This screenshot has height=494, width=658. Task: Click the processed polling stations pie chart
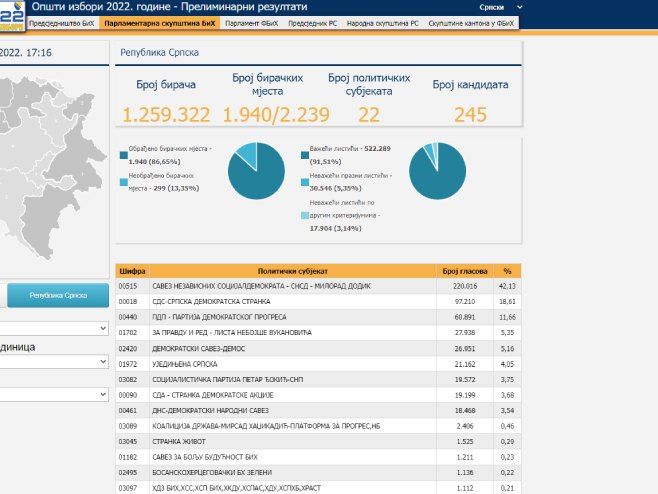[256, 170]
